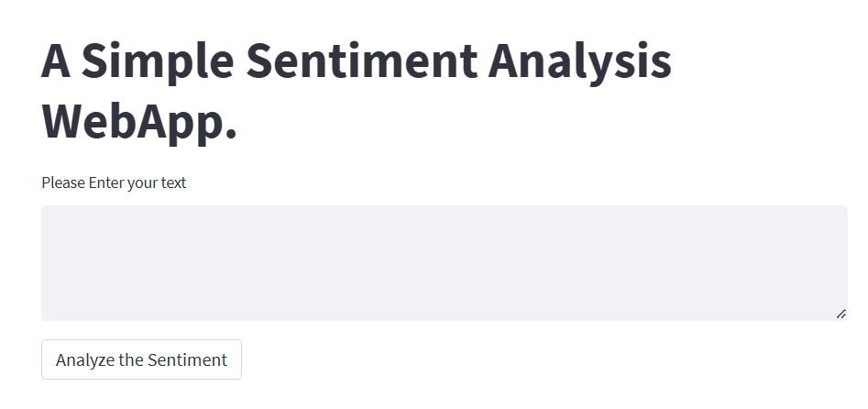Click the letter 'A' starting the heading
The width and height of the screenshot is (868, 409).
pos(56,61)
